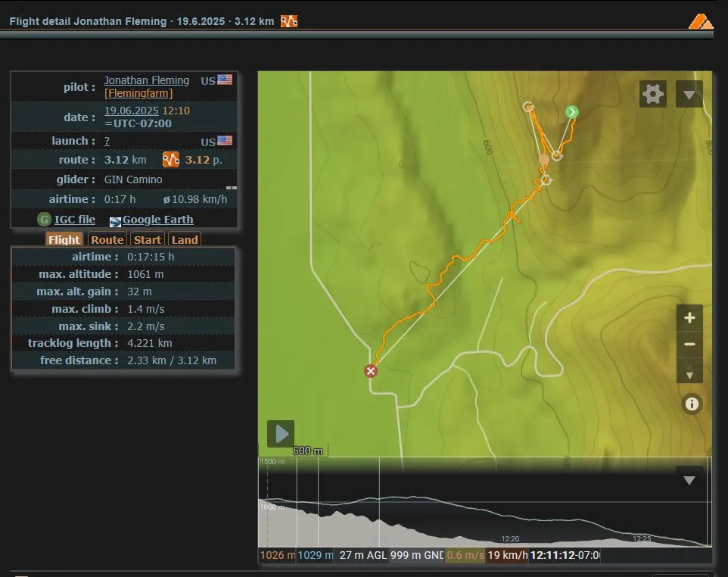Image resolution: width=728 pixels, height=577 pixels.
Task: Open map info button
Action: pyautogui.click(x=692, y=404)
